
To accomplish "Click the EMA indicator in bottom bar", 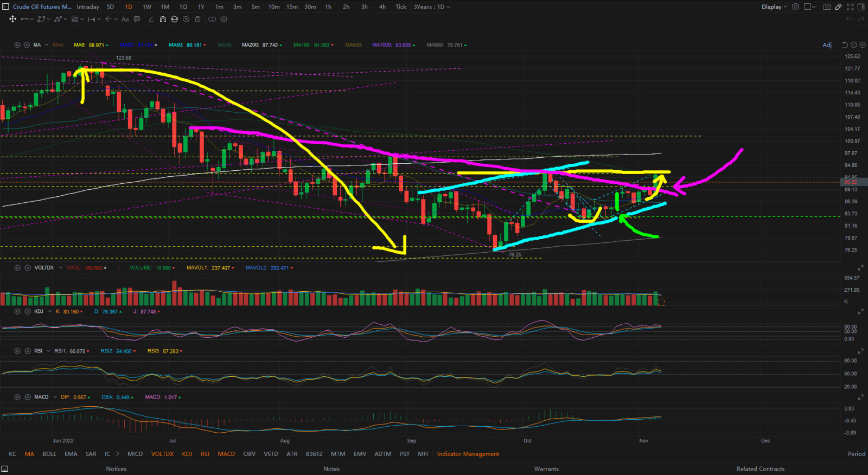I will coord(71,454).
